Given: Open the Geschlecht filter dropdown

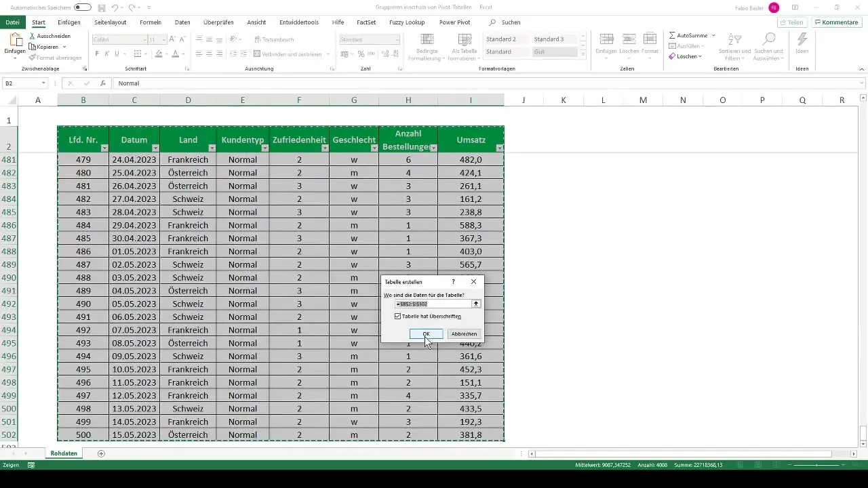Looking at the screenshot, I should point(374,148).
